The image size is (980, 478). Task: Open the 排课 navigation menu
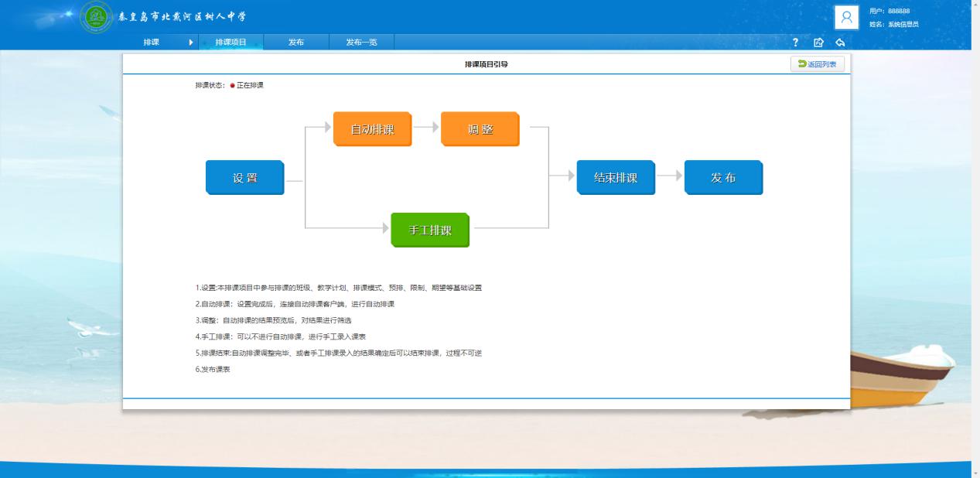coord(151,43)
